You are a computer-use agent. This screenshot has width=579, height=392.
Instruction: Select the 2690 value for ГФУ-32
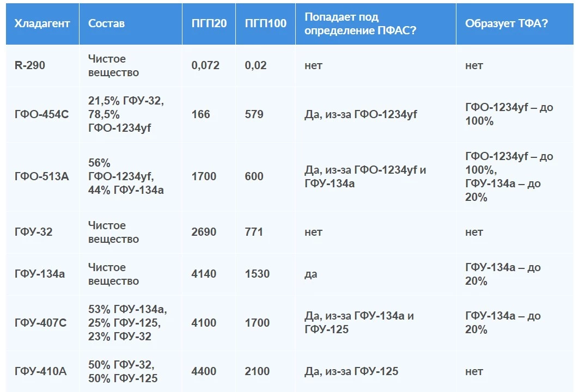tap(204, 232)
